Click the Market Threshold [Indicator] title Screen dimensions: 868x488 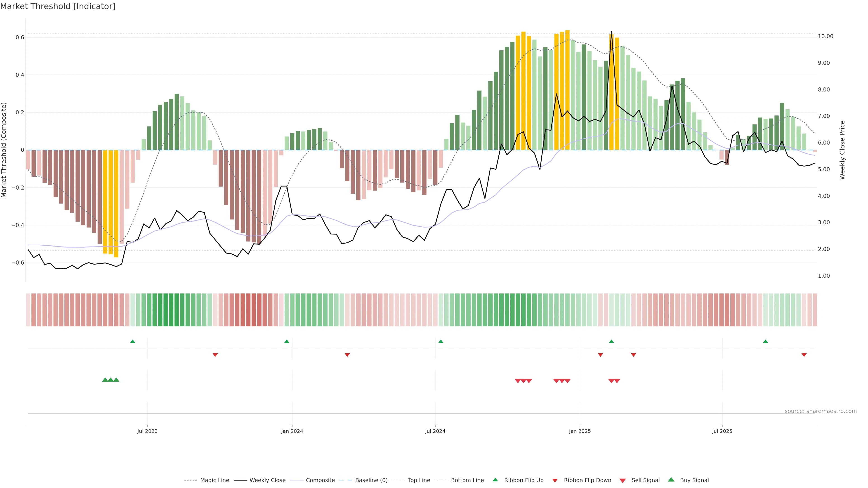(x=58, y=6)
